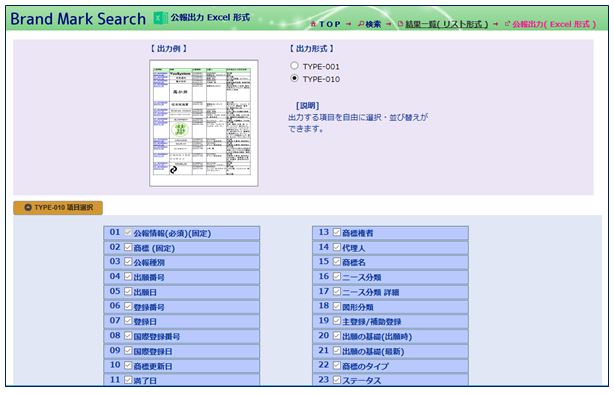614x394 pixels.
Task: Open the Excel output example thumbnail
Action: click(x=204, y=123)
